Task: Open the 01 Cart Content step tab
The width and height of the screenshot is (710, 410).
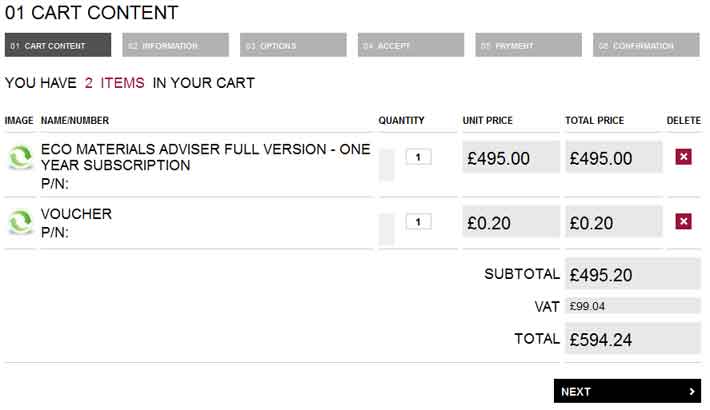Action: click(x=58, y=45)
